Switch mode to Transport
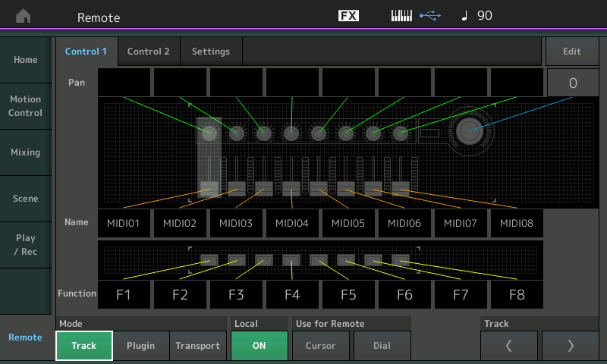The width and height of the screenshot is (607, 364). pyautogui.click(x=197, y=346)
